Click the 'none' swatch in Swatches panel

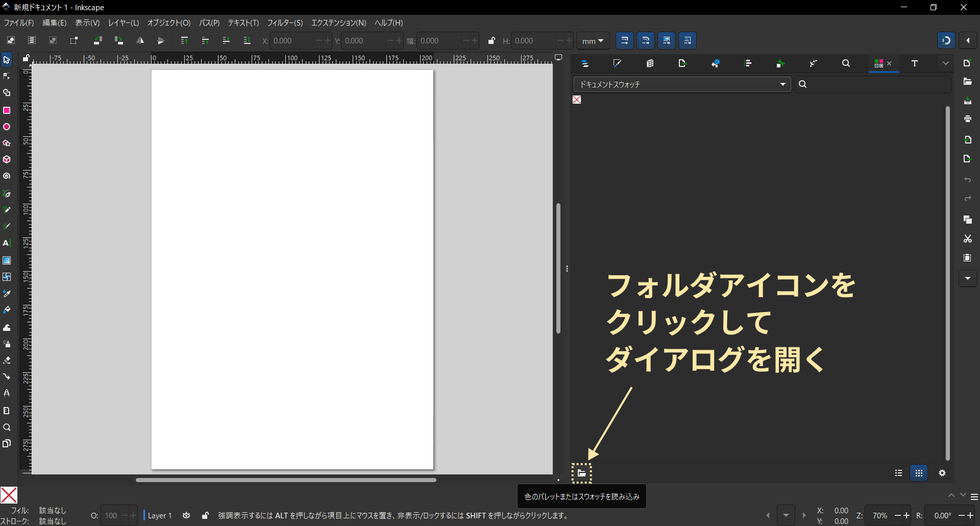(577, 100)
